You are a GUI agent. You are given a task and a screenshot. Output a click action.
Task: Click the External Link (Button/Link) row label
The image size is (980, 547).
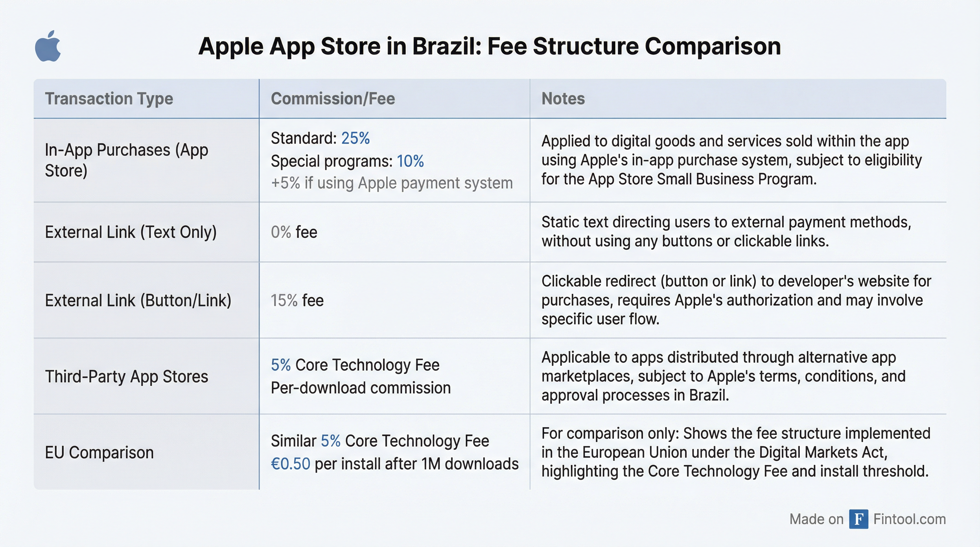(138, 301)
